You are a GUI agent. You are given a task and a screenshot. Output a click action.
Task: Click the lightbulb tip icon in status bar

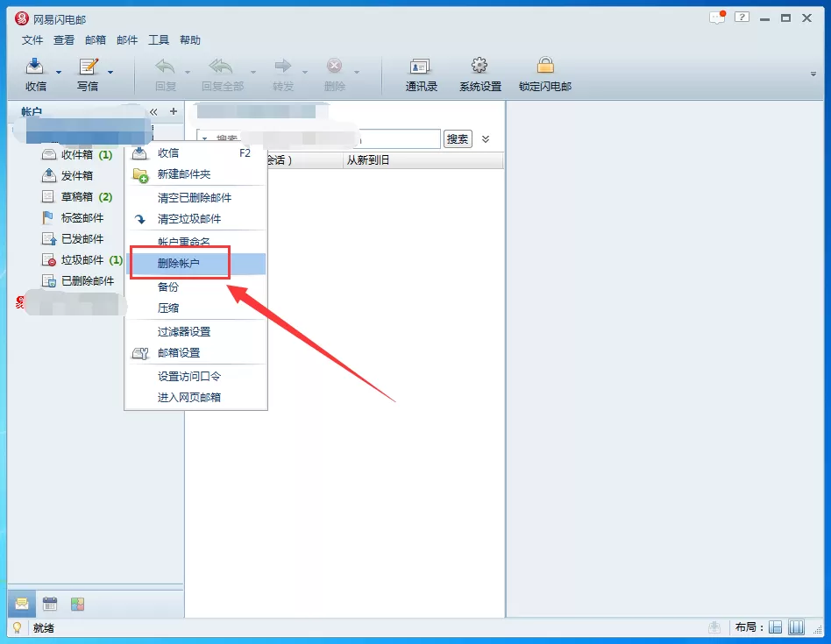tap(18, 628)
